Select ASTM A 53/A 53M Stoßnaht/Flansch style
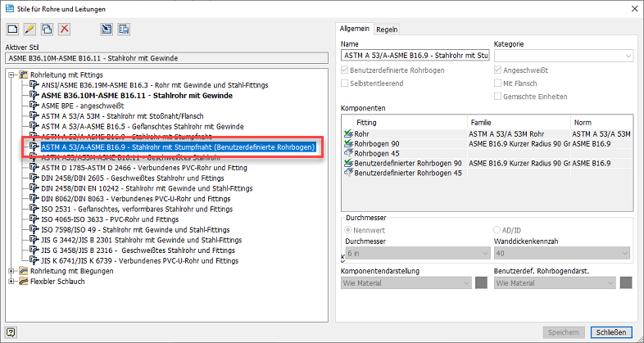 (122, 116)
